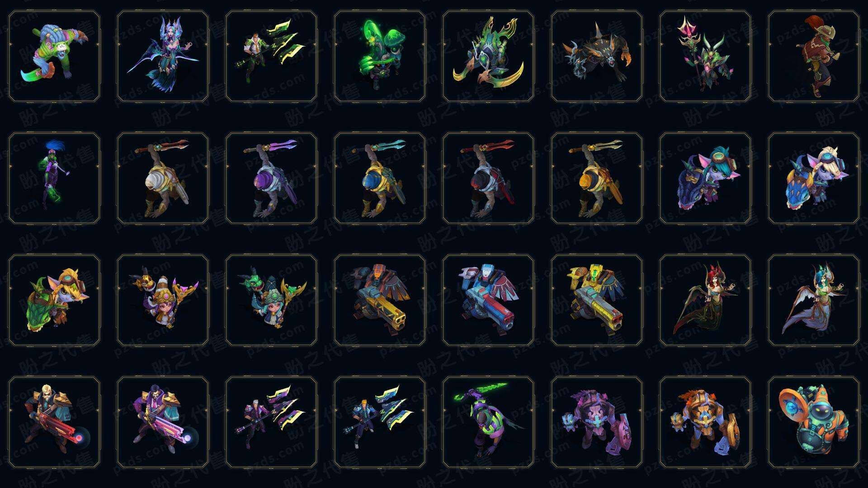Select the teal-haired yordle on dragon
The width and height of the screenshot is (868, 488).
point(705,178)
